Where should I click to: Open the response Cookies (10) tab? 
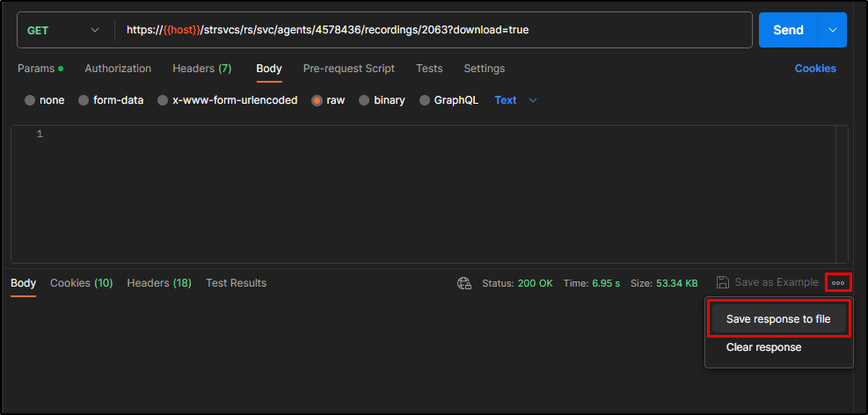point(82,283)
